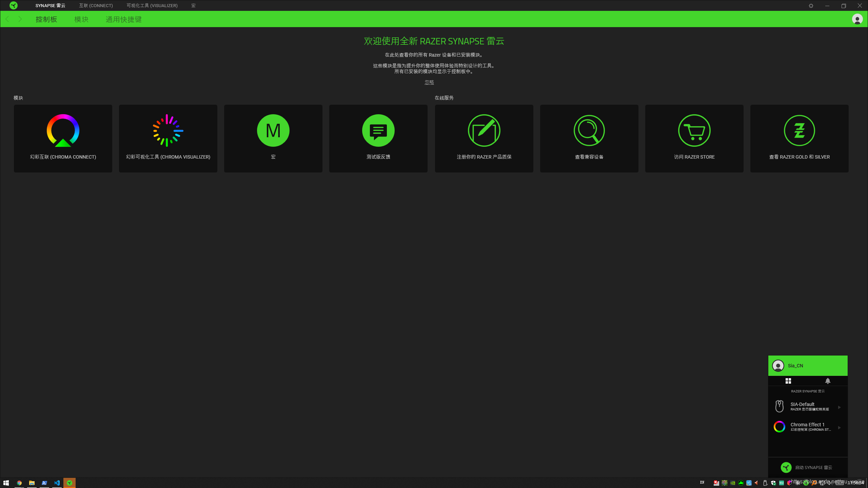Click the forward navigation arrow
Image resolution: width=868 pixels, height=488 pixels.
click(x=20, y=19)
